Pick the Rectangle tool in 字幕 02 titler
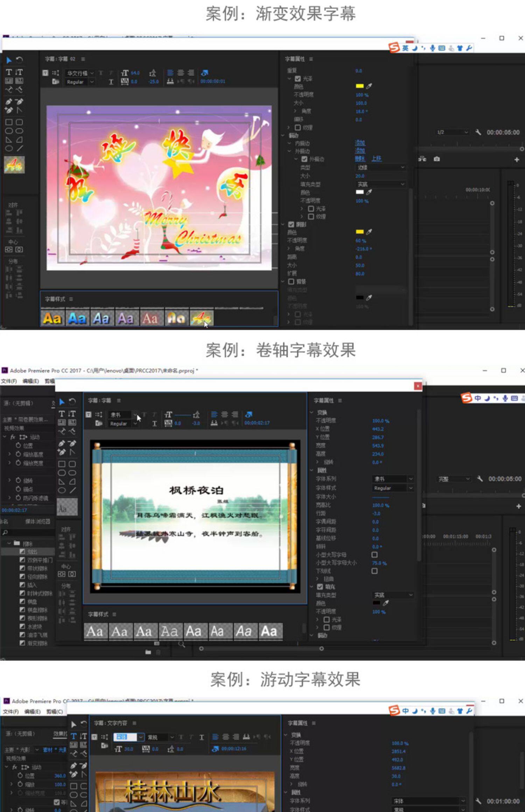The width and height of the screenshot is (525, 812). (x=9, y=122)
